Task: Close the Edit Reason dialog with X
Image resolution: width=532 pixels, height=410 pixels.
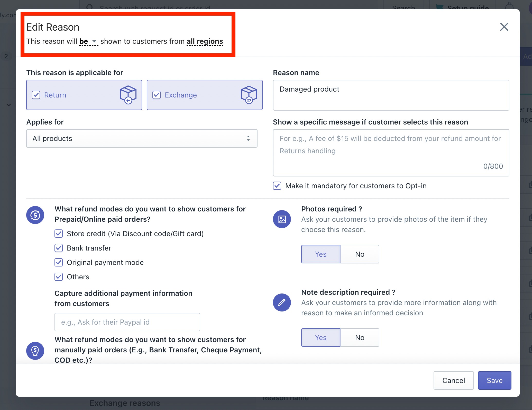Action: pyautogui.click(x=504, y=27)
